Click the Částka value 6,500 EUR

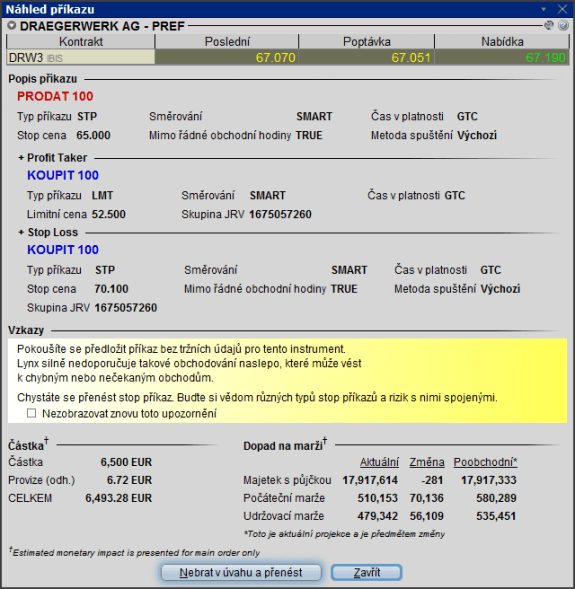tap(126, 462)
